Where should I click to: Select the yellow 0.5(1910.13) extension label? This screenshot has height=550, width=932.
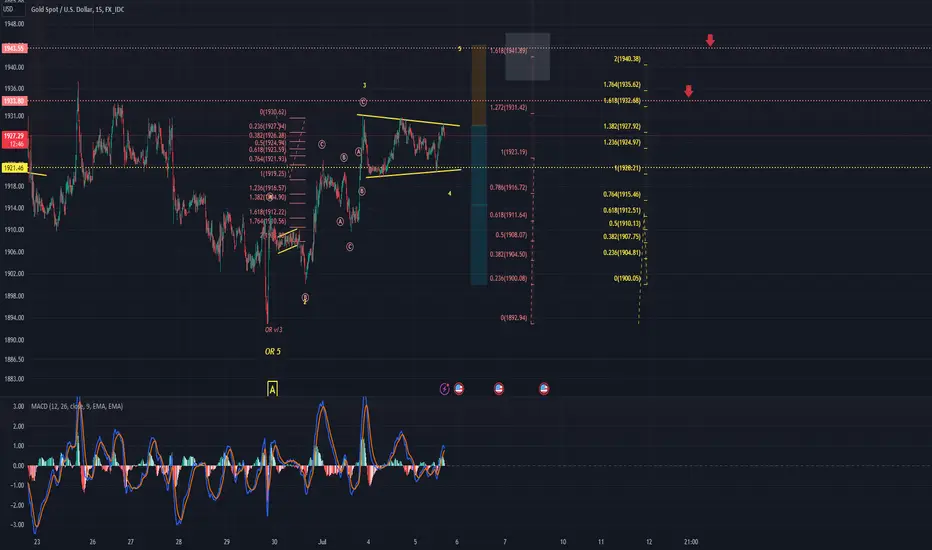(x=625, y=224)
